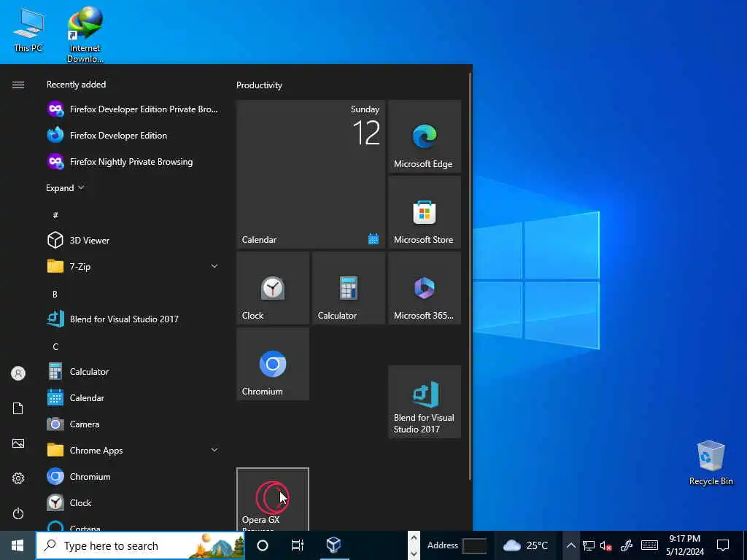
Task: Open Firefox Developer Edition Private Browsing entry
Action: [x=133, y=109]
